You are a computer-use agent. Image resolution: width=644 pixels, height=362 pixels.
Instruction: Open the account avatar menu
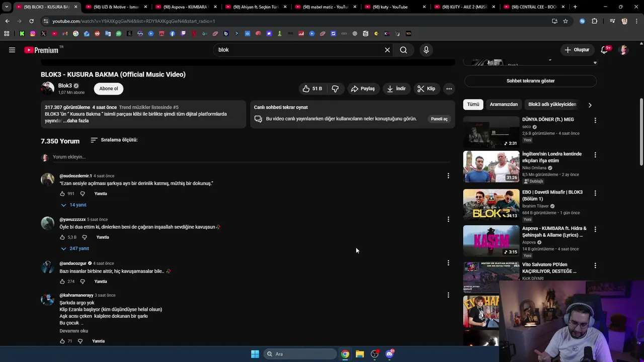pyautogui.click(x=624, y=50)
